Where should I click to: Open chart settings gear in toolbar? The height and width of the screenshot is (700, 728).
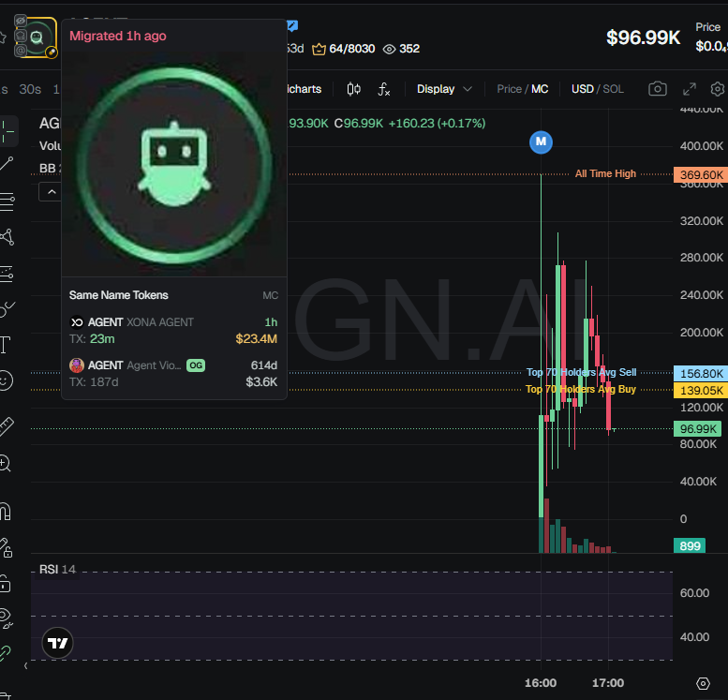[718, 89]
